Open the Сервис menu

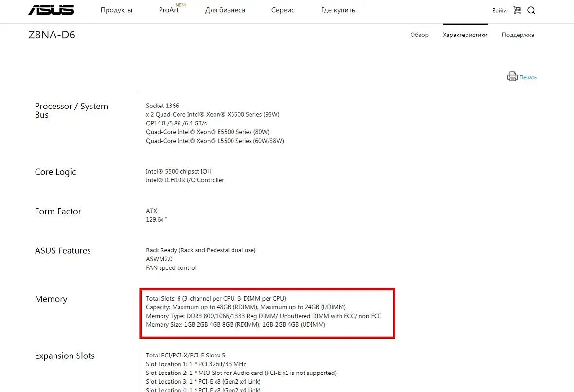point(283,10)
